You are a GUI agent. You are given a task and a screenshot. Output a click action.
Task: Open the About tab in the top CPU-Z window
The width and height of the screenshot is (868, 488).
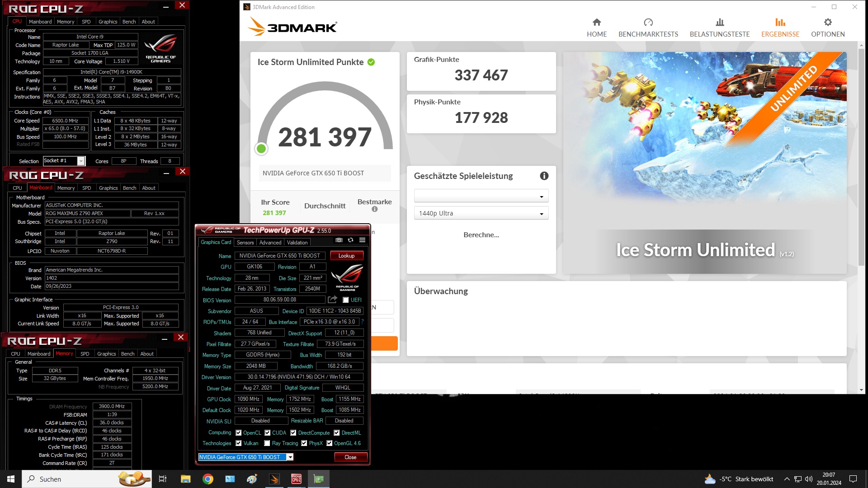(148, 22)
